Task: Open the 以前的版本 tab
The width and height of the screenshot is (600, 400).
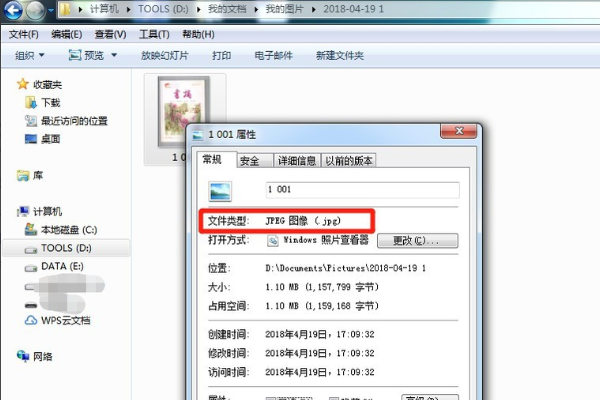Action: 349,161
